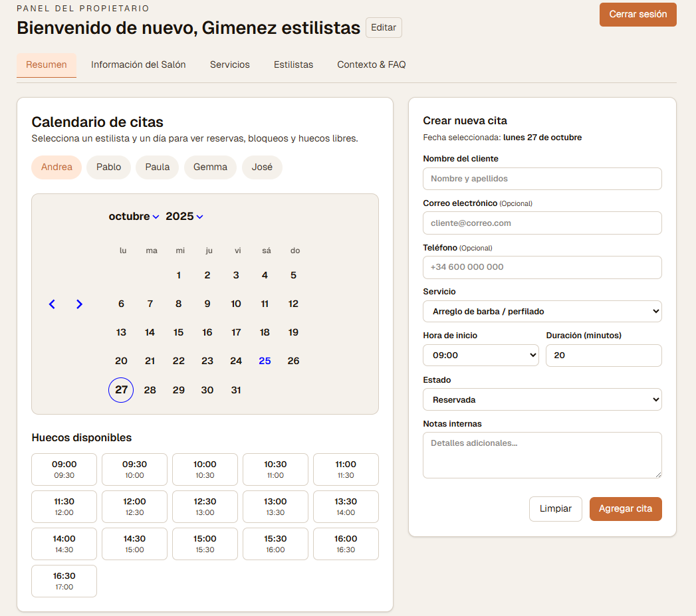Open the 2025 year dropdown
This screenshot has height=616, width=696.
click(184, 216)
